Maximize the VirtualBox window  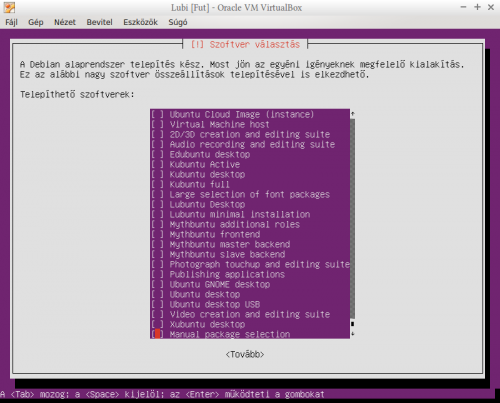click(477, 7)
